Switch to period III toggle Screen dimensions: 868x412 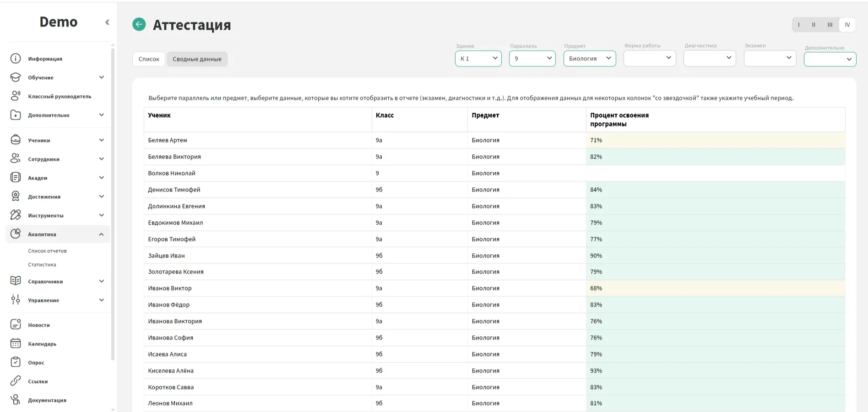point(830,25)
